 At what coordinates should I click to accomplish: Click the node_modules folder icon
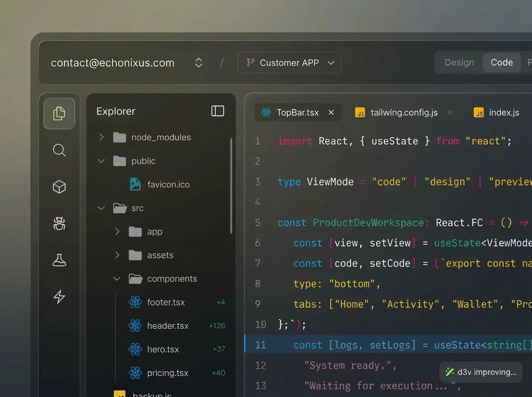coord(120,137)
